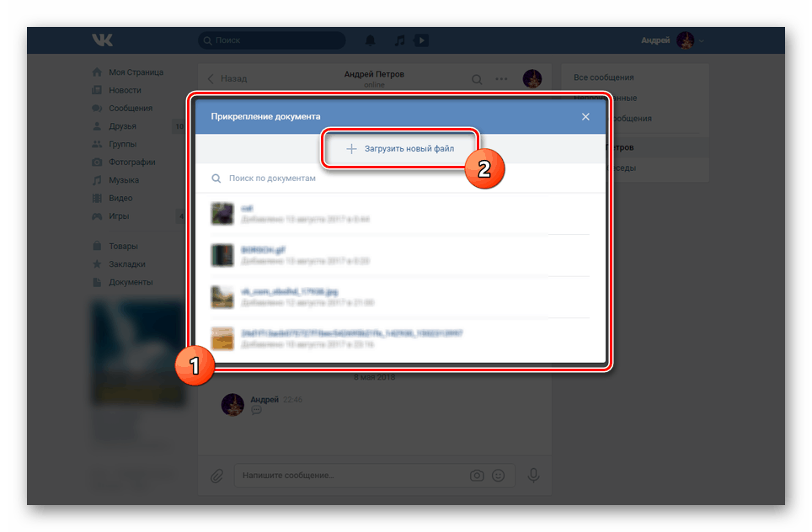
Task: Open Все сообщения filter in right panel
Action: [x=604, y=77]
